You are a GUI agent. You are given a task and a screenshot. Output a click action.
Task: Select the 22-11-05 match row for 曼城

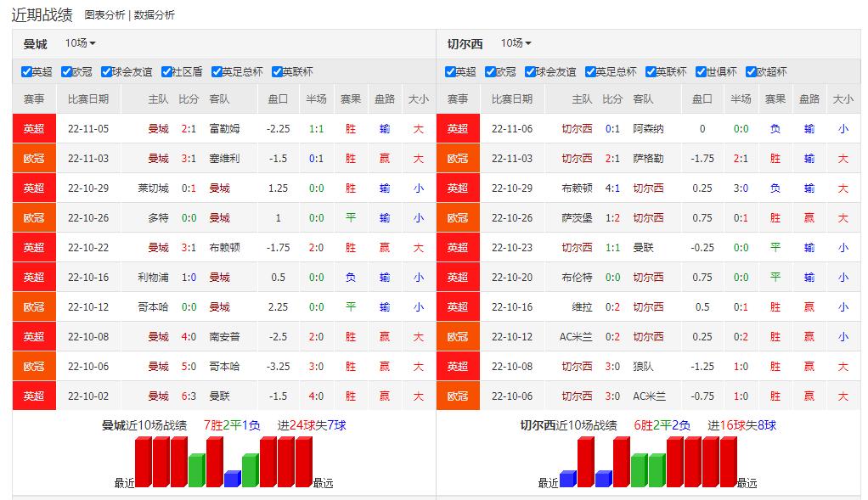click(x=170, y=128)
